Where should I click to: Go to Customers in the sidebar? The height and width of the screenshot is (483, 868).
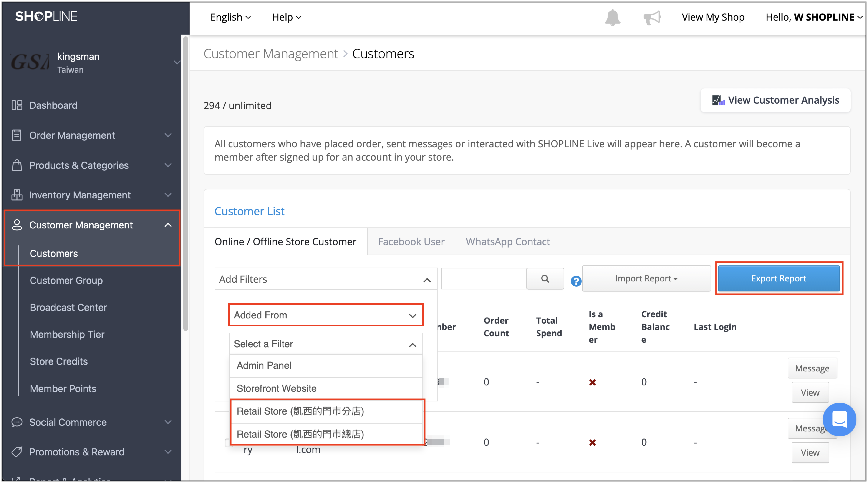(x=54, y=253)
